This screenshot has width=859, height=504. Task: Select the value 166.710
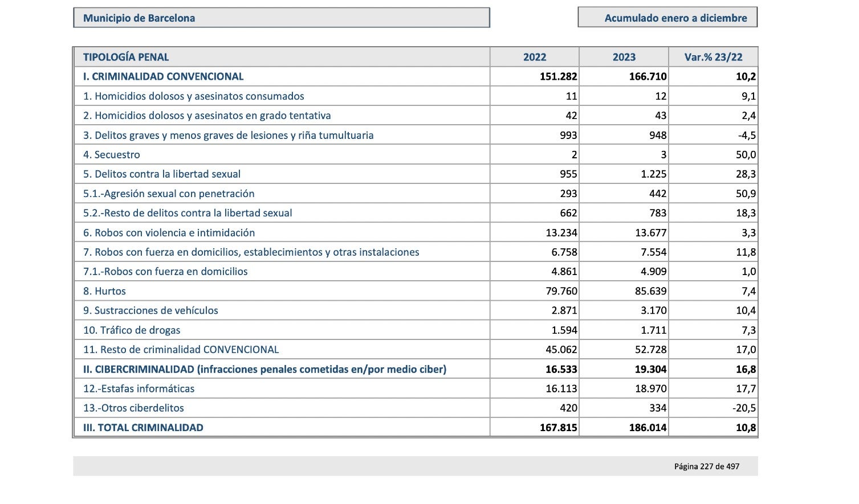pyautogui.click(x=648, y=76)
